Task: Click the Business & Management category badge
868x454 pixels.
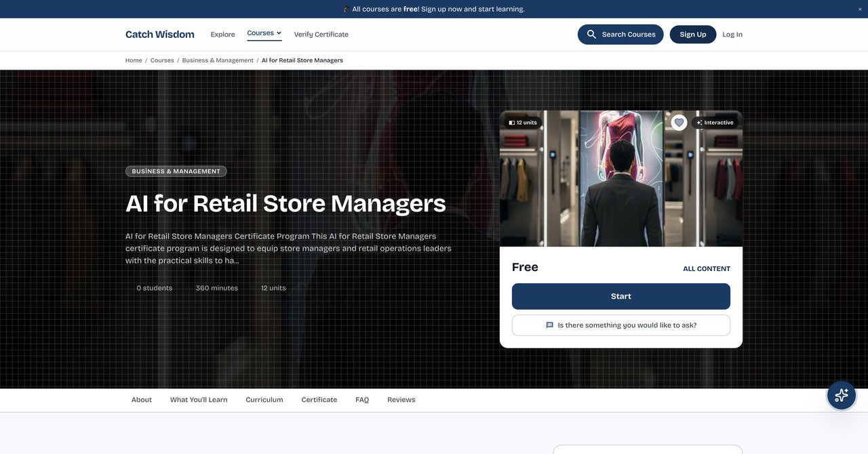Action: tap(176, 171)
